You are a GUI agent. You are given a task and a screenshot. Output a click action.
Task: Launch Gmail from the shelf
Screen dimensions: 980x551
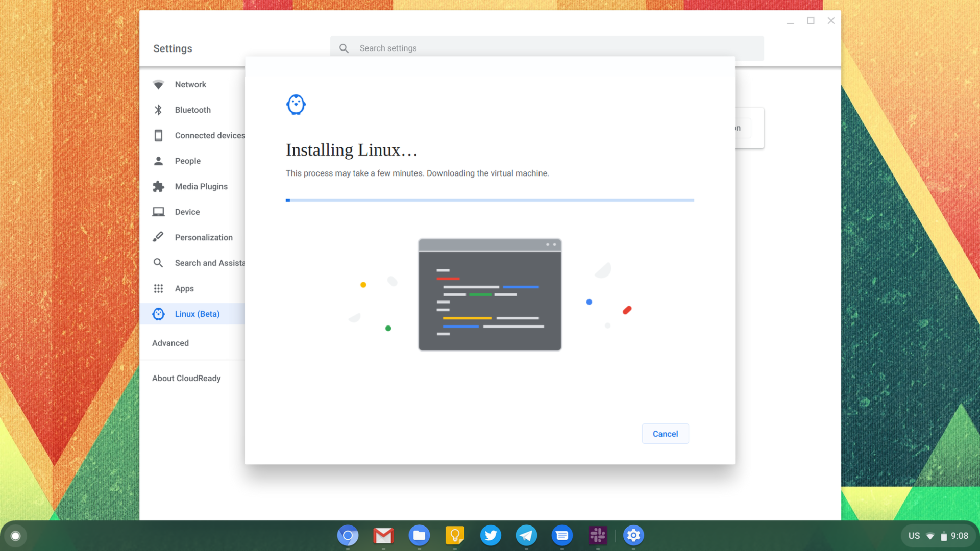[383, 535]
